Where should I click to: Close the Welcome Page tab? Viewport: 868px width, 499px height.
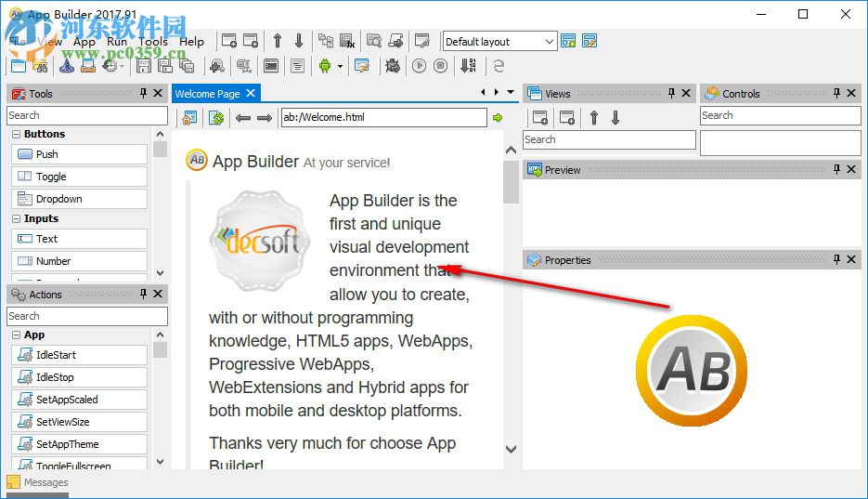[251, 93]
